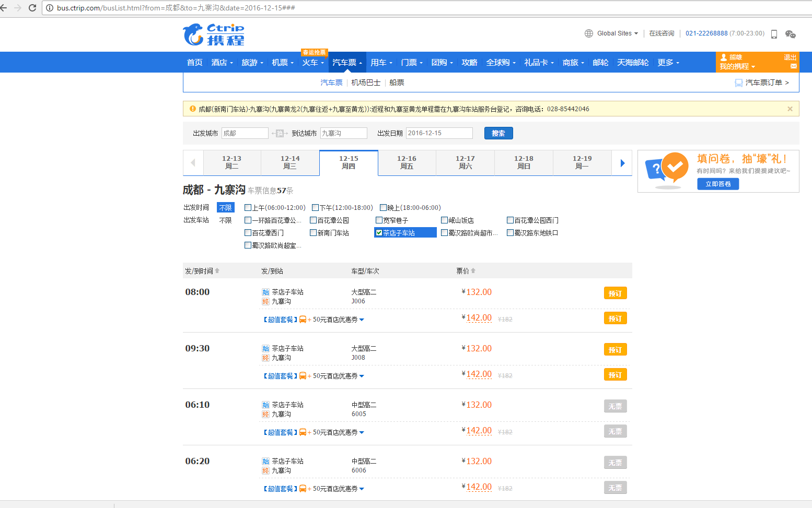Click the 出发日期 date input field

pyautogui.click(x=439, y=133)
